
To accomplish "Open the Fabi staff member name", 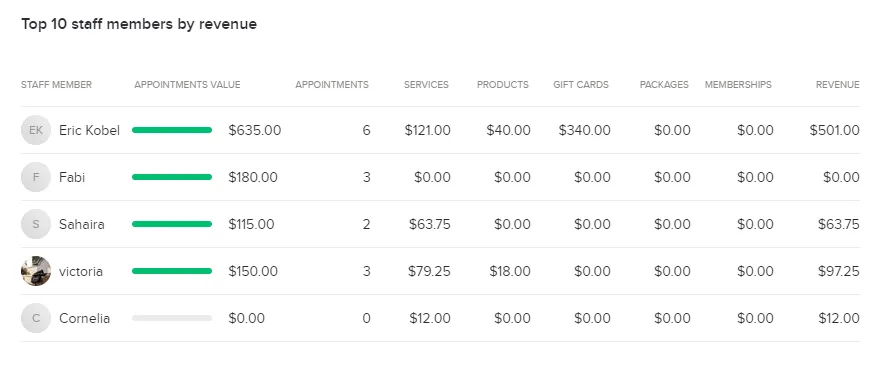I will pos(72,177).
